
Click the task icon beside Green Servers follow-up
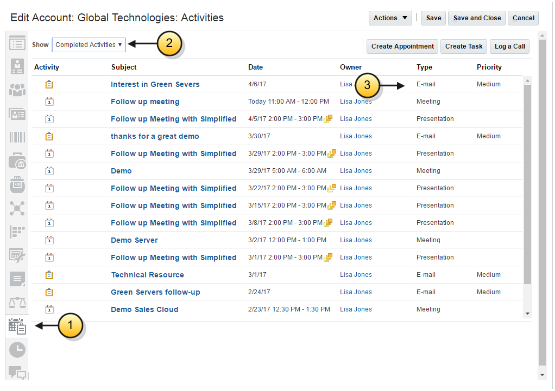[x=49, y=292]
